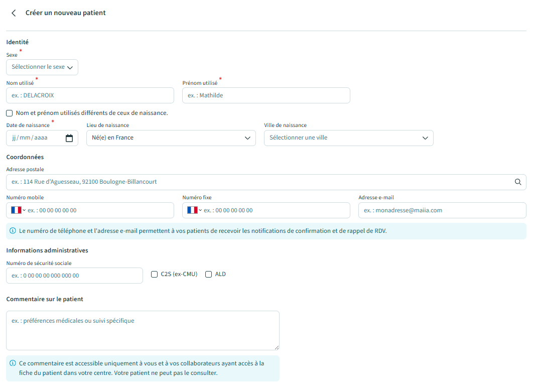
Task: Expand the Lieu de naissance dropdown
Action: point(171,138)
